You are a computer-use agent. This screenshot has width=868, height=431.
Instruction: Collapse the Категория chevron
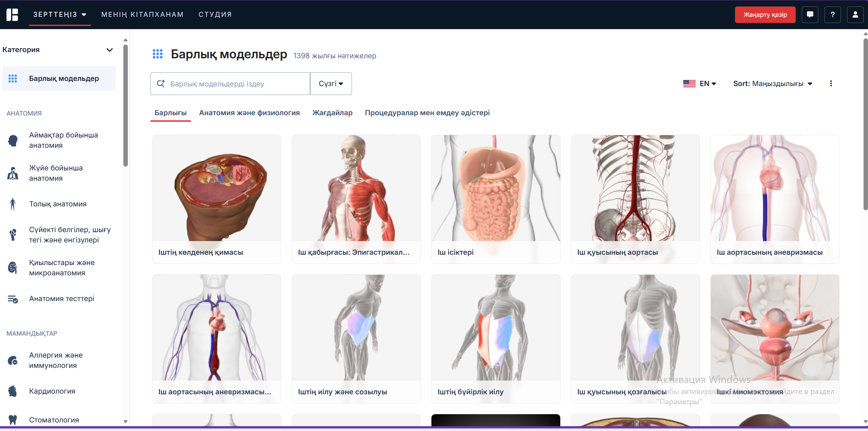point(110,50)
